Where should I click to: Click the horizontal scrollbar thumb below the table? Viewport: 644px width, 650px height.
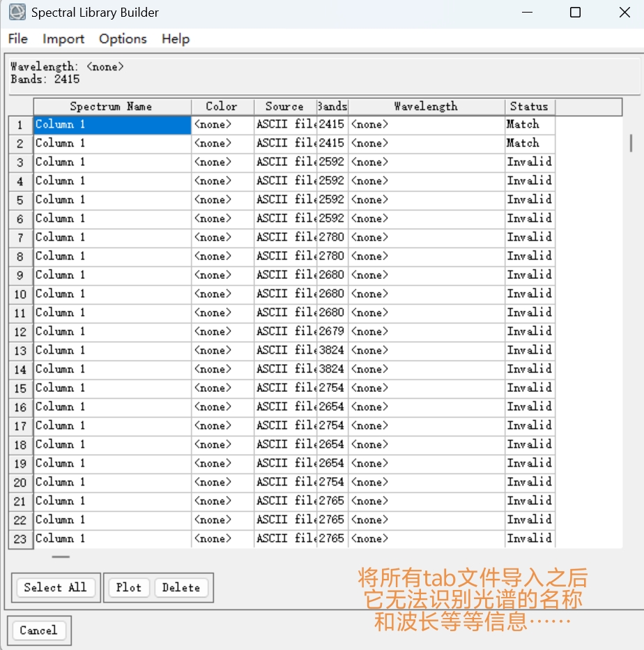point(61,557)
